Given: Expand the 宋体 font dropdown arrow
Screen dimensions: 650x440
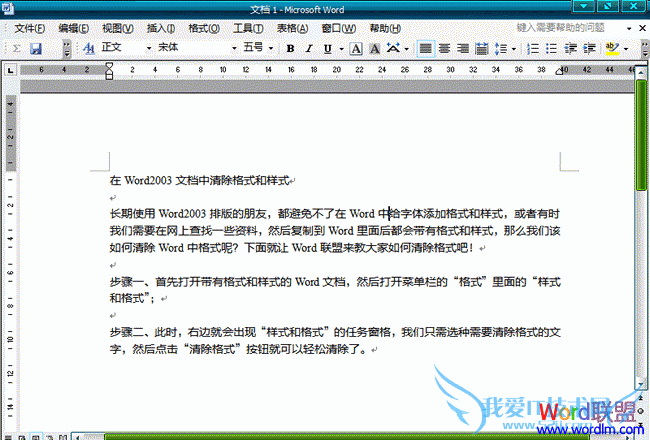Looking at the screenshot, I should (234, 49).
